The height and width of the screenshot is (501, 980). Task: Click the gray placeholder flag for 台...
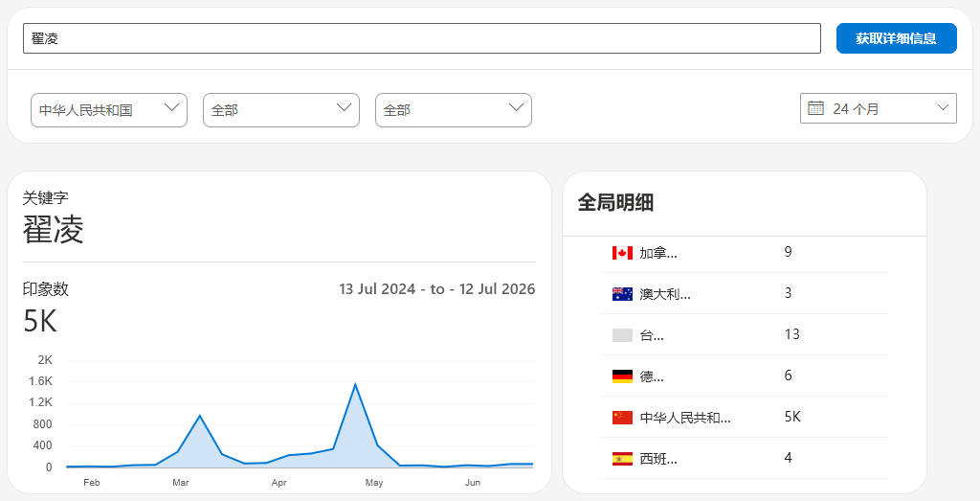pos(622,335)
